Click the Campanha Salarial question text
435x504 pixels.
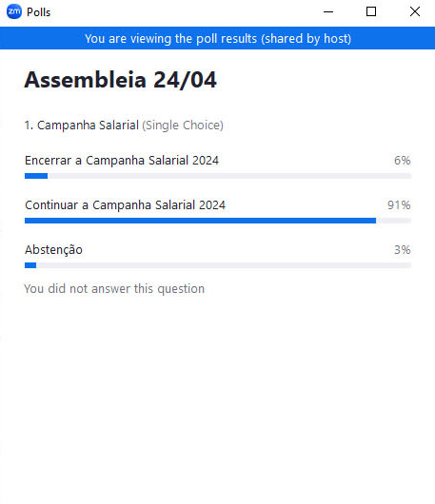82,125
